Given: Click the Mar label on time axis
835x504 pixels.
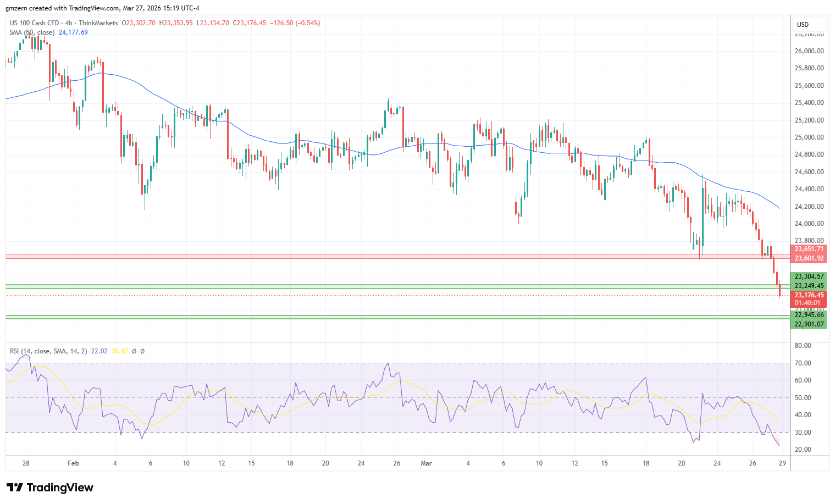Looking at the screenshot, I should tap(427, 463).
